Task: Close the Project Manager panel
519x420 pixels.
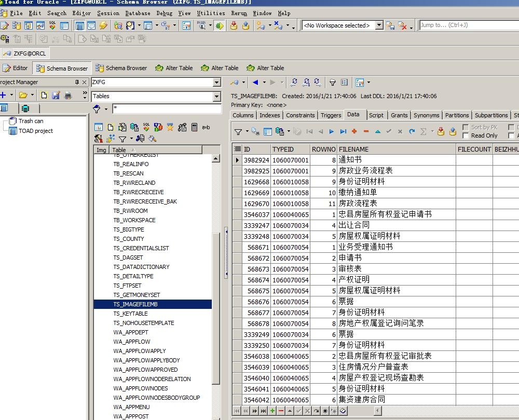Action: [84, 82]
